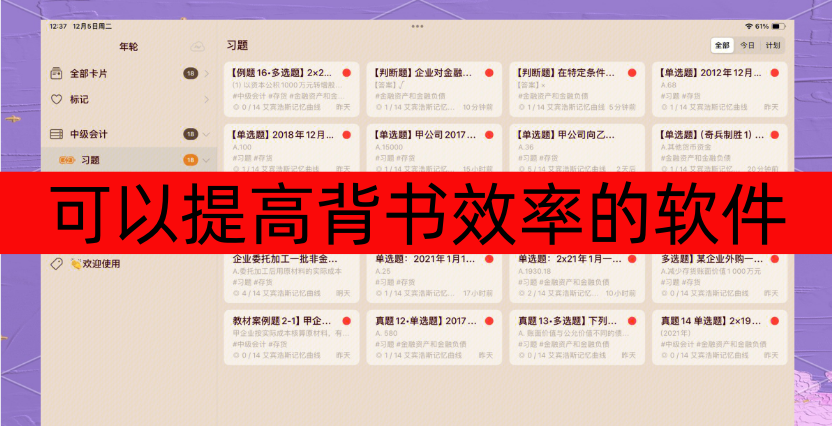Click the A.委托加工后用原材料的实际成本 text

click(287, 271)
